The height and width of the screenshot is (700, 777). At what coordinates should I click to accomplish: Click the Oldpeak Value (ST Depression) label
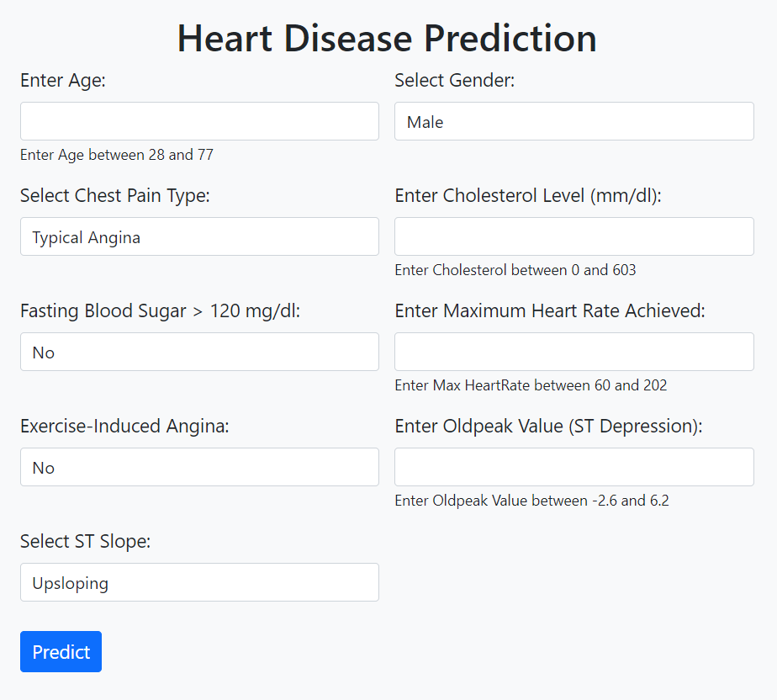point(548,426)
